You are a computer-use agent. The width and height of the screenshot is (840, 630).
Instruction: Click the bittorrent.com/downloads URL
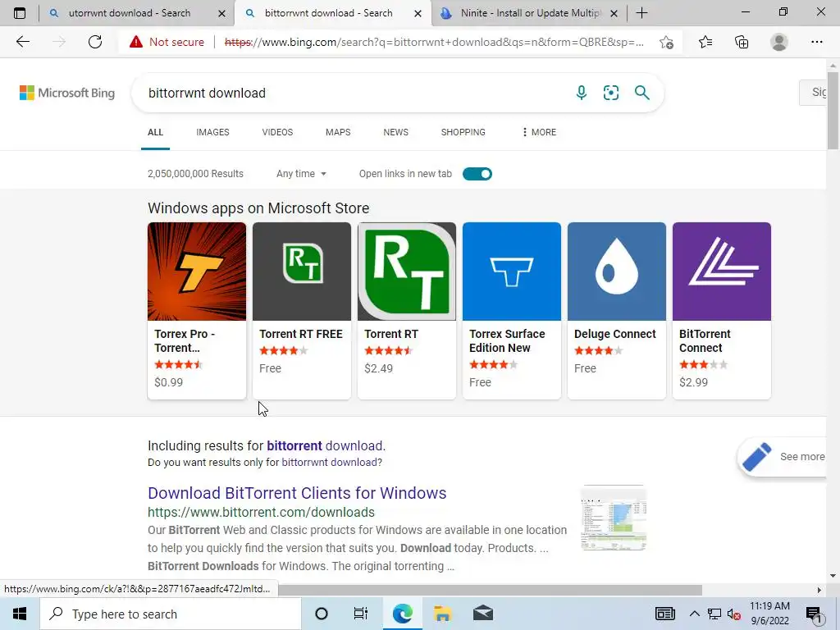pos(261,512)
